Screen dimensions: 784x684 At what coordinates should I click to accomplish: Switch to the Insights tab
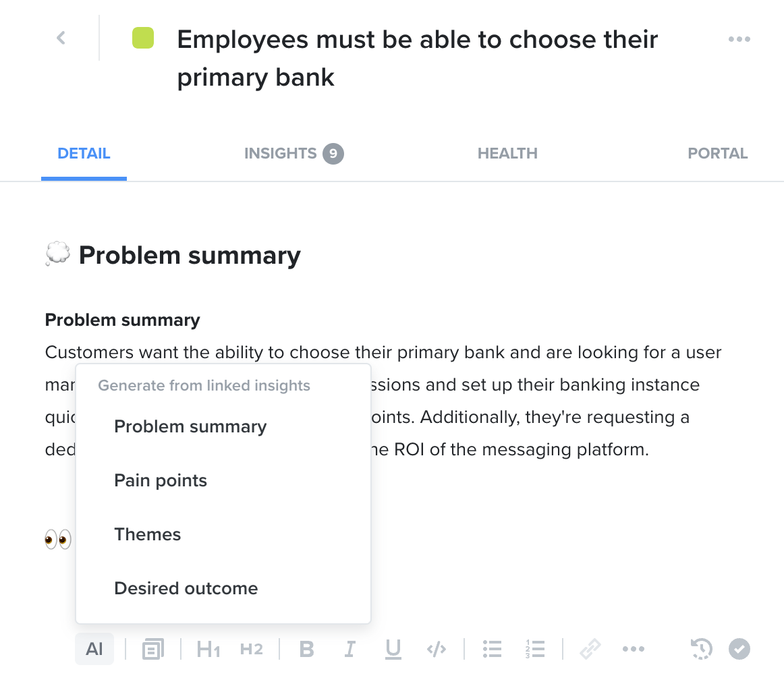click(293, 153)
